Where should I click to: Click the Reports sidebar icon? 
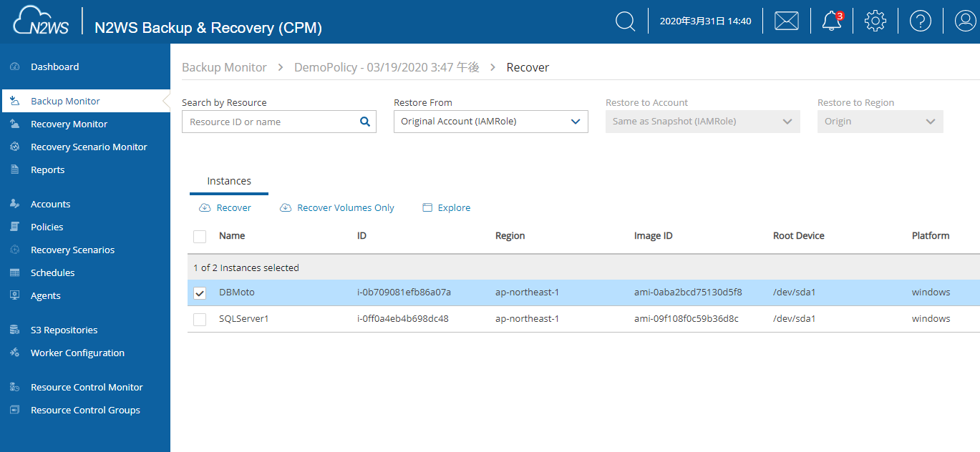point(14,169)
